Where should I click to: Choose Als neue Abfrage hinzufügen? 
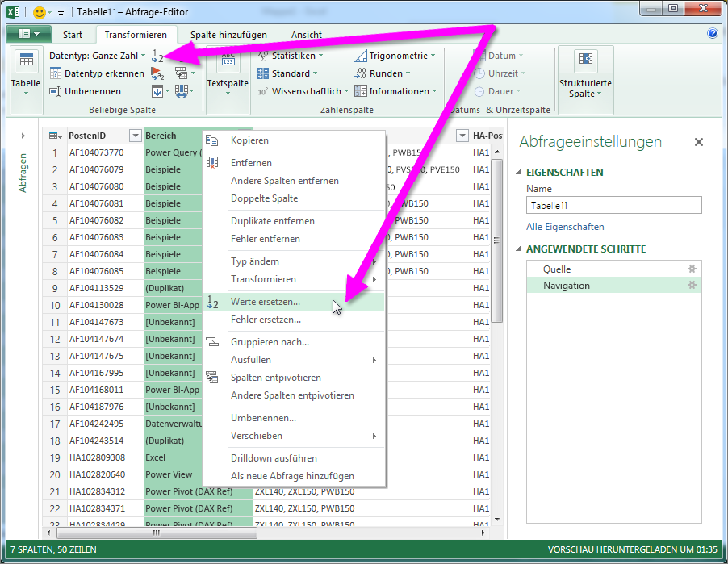tap(294, 476)
